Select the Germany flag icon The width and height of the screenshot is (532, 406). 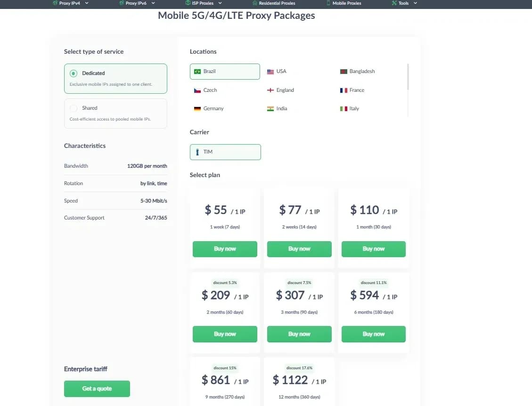196,108
